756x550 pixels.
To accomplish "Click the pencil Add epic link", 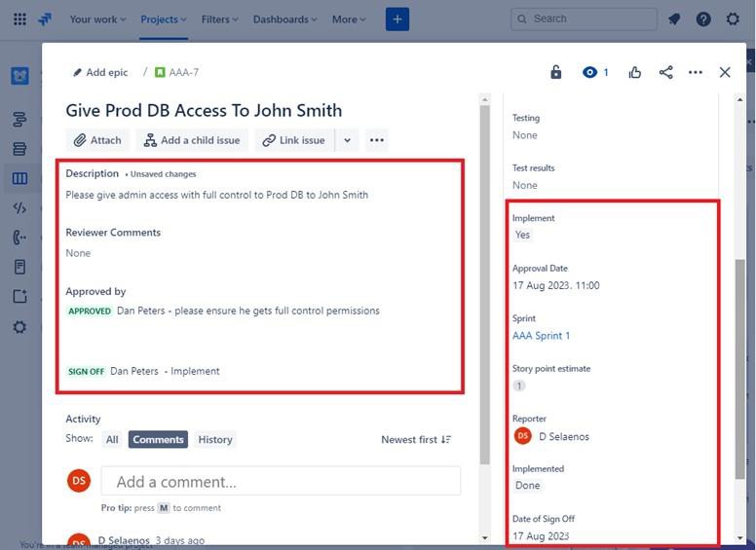I will (x=100, y=72).
